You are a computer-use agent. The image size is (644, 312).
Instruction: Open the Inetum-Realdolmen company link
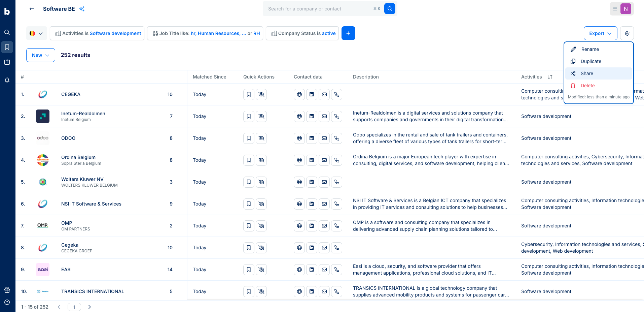[83, 114]
